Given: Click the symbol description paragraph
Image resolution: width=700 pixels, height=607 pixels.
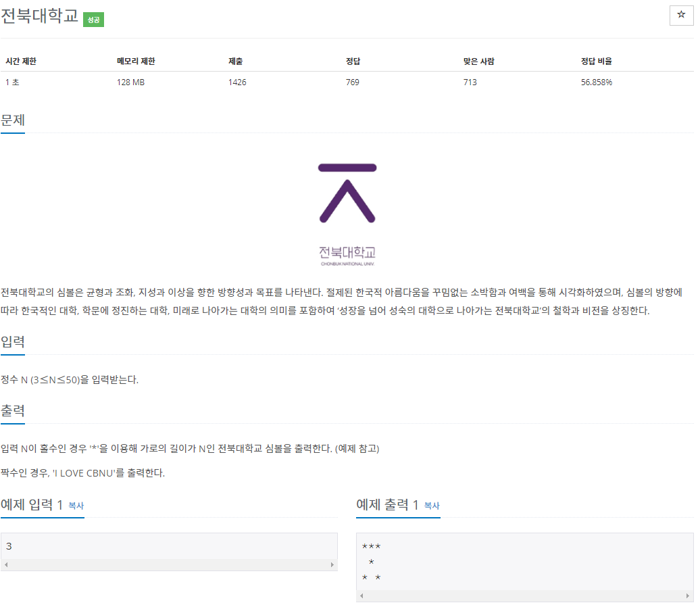Looking at the screenshot, I should pos(341,301).
